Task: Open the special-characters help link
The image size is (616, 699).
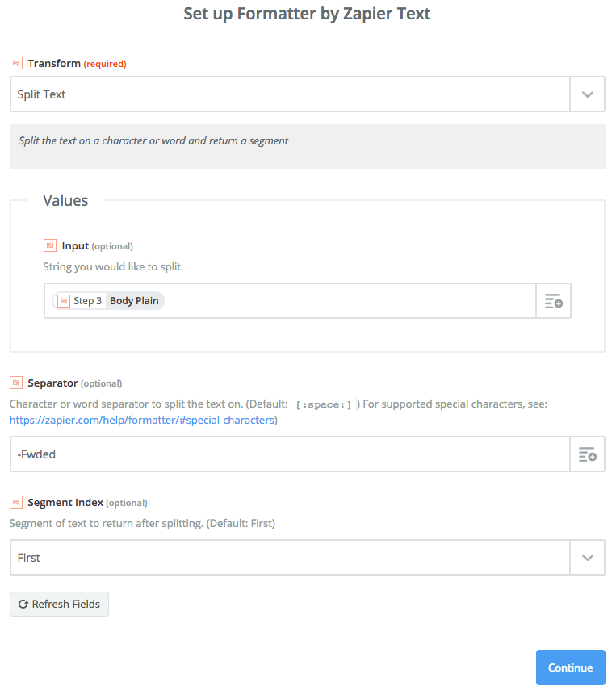Action: [x=143, y=420]
